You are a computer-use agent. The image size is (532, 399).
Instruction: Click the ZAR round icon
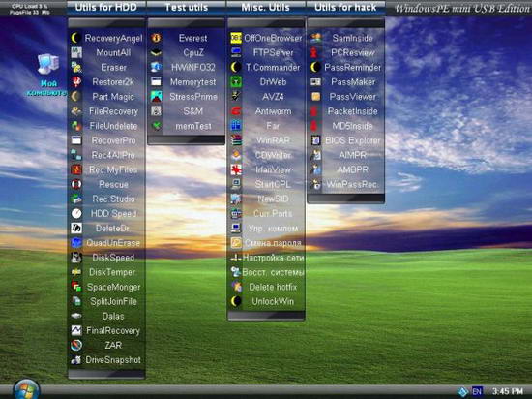(x=76, y=345)
